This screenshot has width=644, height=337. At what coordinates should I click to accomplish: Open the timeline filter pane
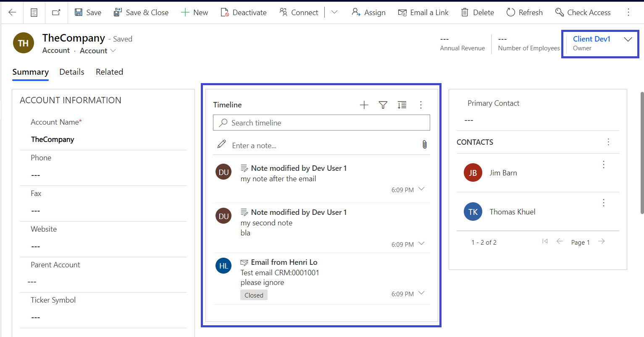(x=383, y=105)
